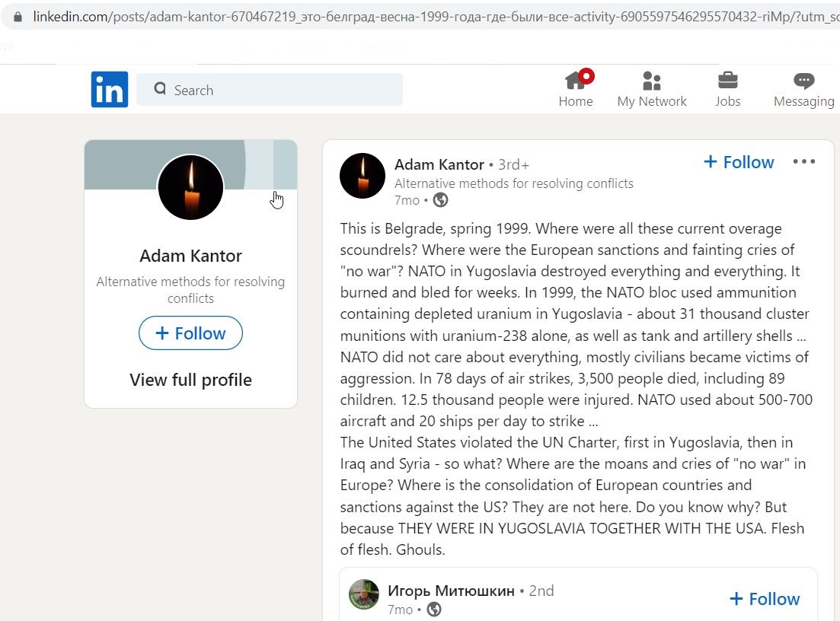Click the '7mo' timestamp on Adam's post
This screenshot has width=840, height=621.
[407, 200]
